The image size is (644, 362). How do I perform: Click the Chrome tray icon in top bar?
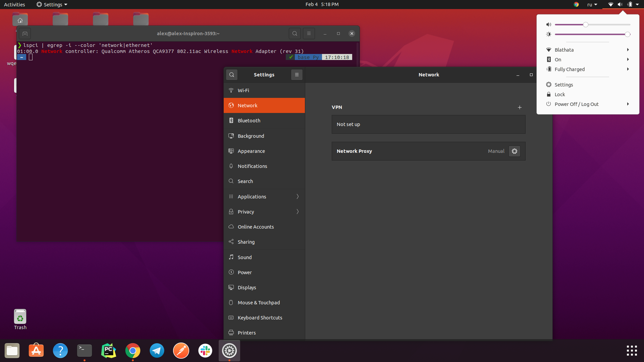pyautogui.click(x=576, y=4)
